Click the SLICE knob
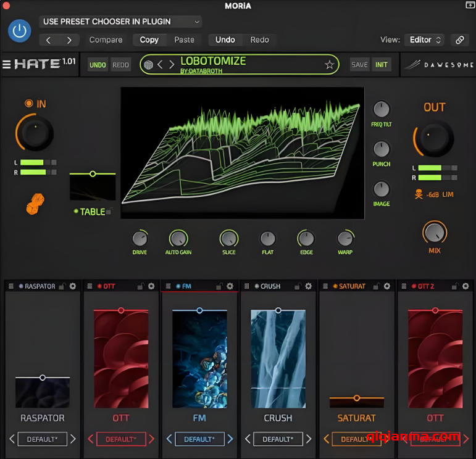 click(x=229, y=239)
